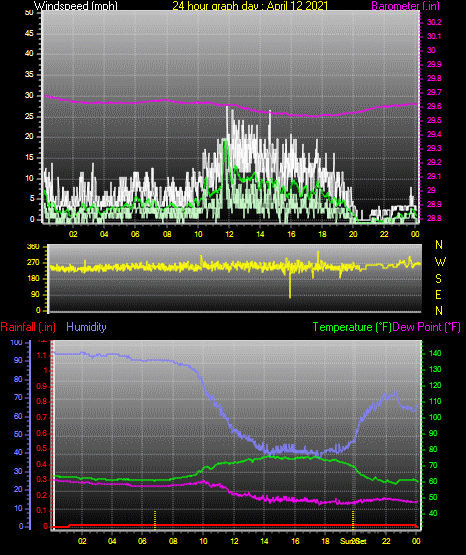Click the 35 windspeed axis value
466x555 pixels.
(x=29, y=74)
